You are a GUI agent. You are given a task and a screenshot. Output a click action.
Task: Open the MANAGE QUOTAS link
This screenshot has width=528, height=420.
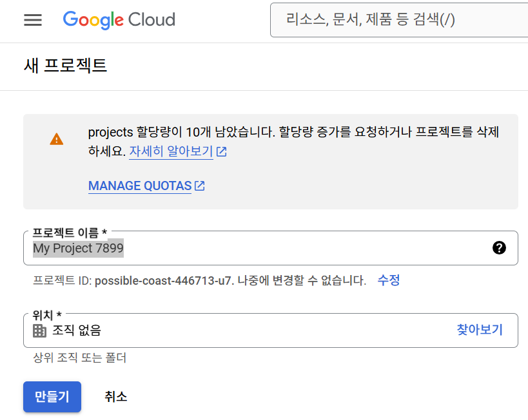[x=140, y=186]
